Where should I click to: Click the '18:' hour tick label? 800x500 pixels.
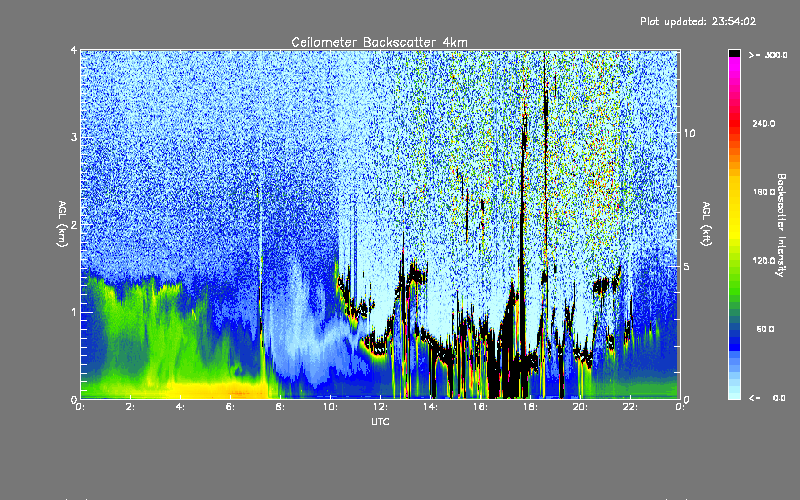coord(530,407)
